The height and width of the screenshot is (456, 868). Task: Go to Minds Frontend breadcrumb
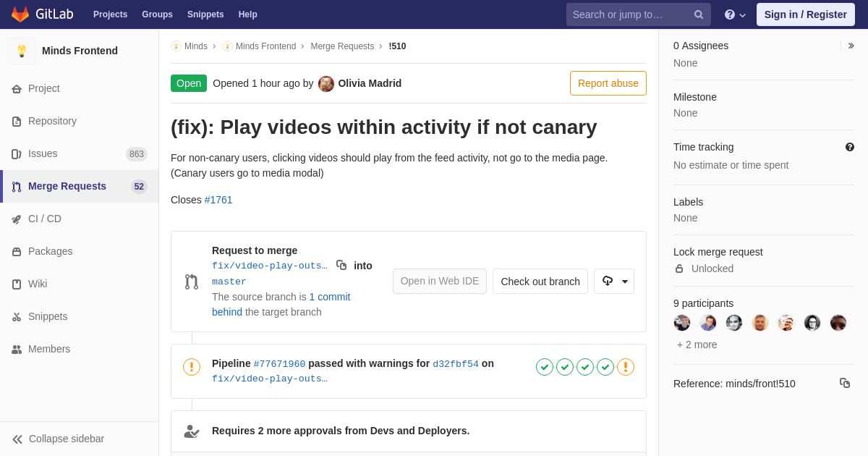(x=265, y=46)
